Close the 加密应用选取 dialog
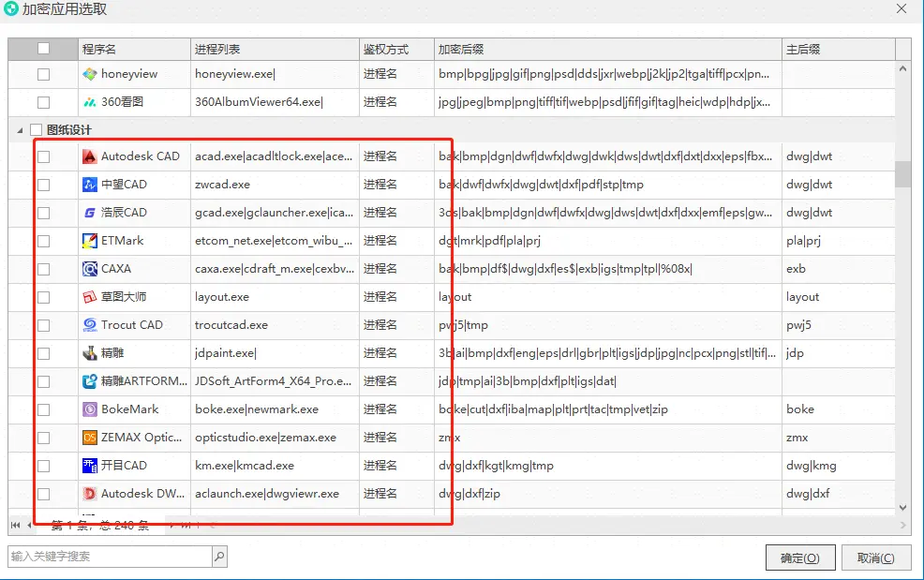Viewport: 924px width, 580px height. click(x=902, y=8)
